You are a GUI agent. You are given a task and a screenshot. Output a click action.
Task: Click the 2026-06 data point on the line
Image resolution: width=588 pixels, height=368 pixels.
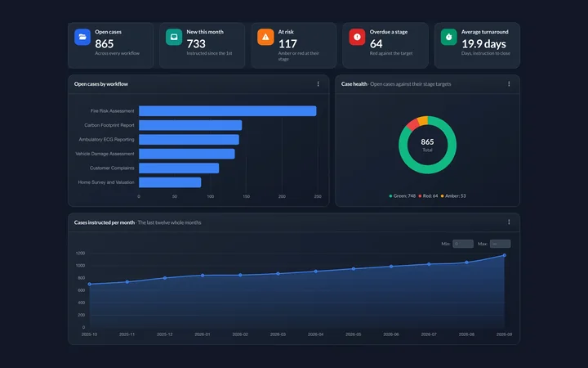click(391, 267)
